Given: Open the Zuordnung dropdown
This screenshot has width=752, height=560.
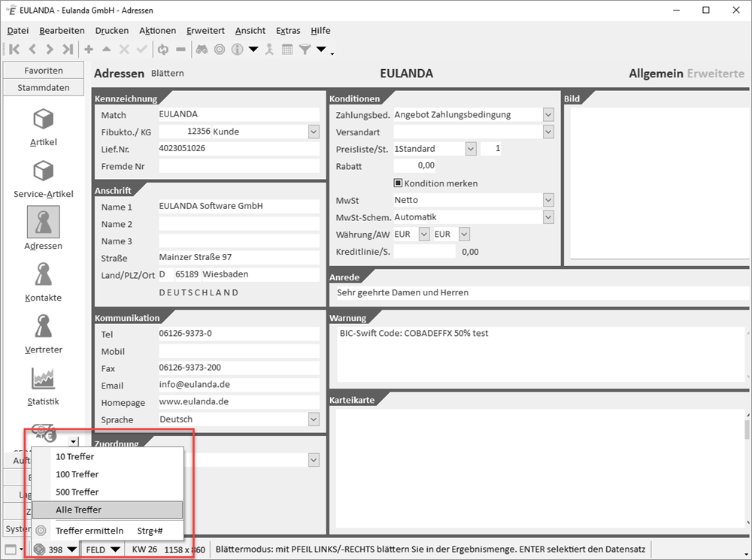Looking at the screenshot, I should point(314,460).
